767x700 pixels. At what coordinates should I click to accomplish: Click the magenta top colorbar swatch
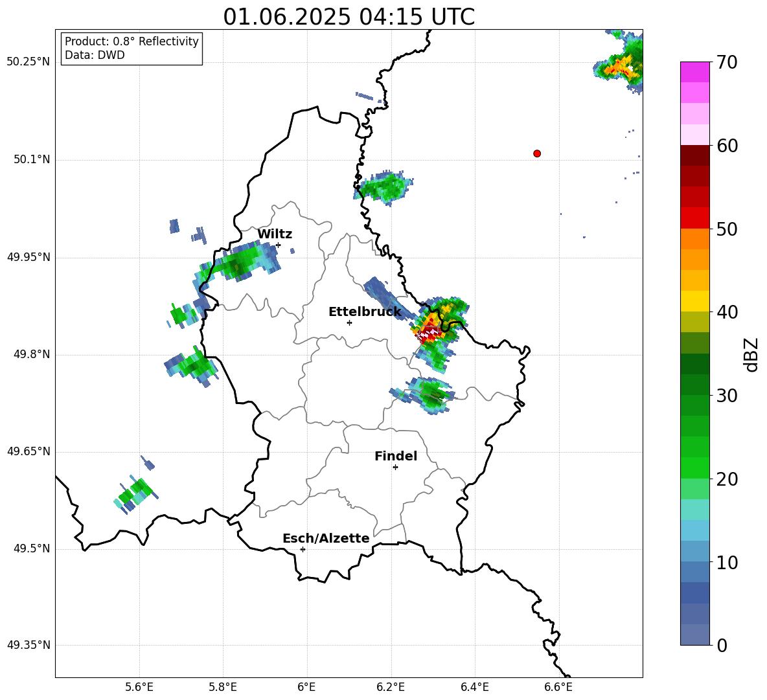point(695,73)
